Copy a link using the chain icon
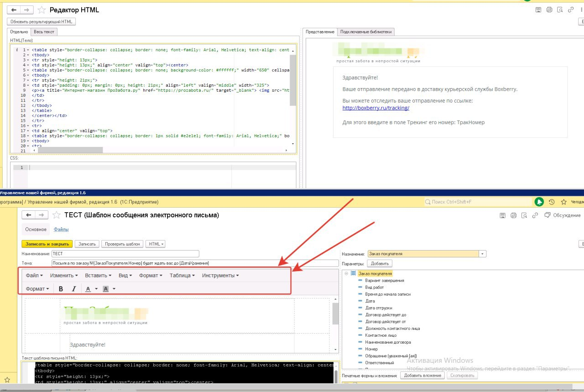 [x=535, y=215]
